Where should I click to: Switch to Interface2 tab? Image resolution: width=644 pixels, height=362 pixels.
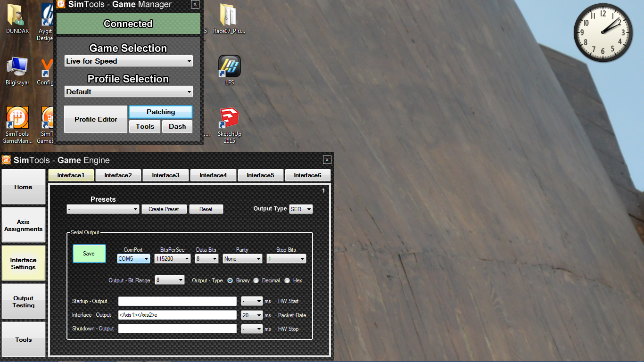pyautogui.click(x=118, y=175)
